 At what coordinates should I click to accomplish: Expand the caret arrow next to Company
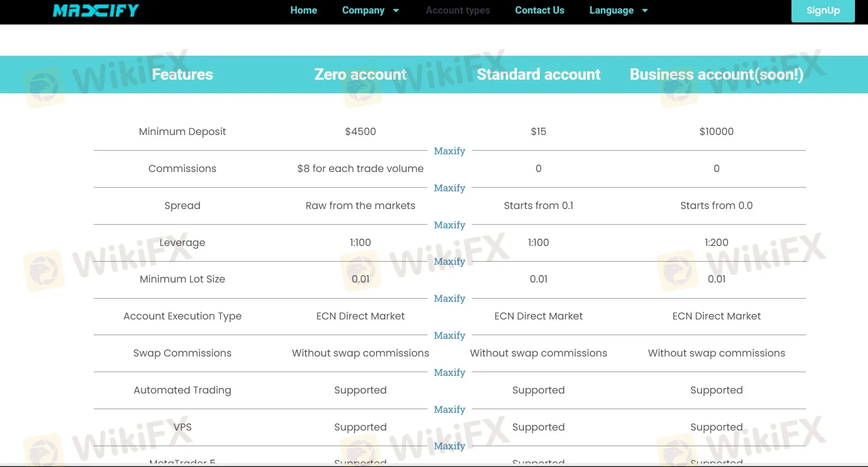click(x=396, y=11)
